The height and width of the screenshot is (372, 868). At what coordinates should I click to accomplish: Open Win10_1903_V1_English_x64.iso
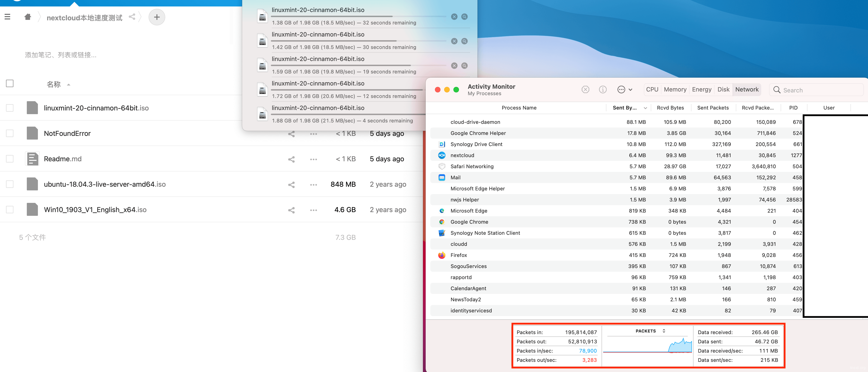point(95,210)
